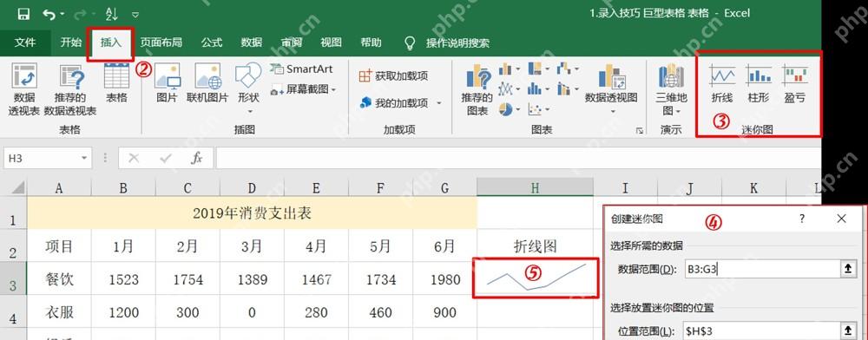This screenshot has height=340, width=868.
Task: Expand the Name Box dropdown arrow
Action: 84,159
